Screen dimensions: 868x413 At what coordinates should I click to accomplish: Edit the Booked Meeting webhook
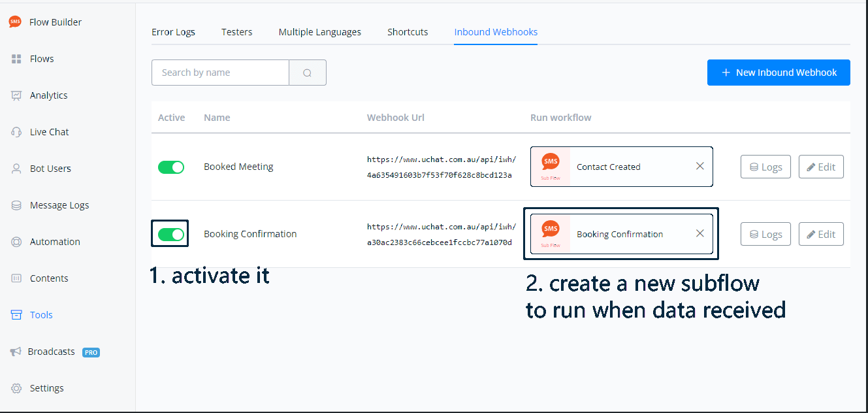point(821,167)
